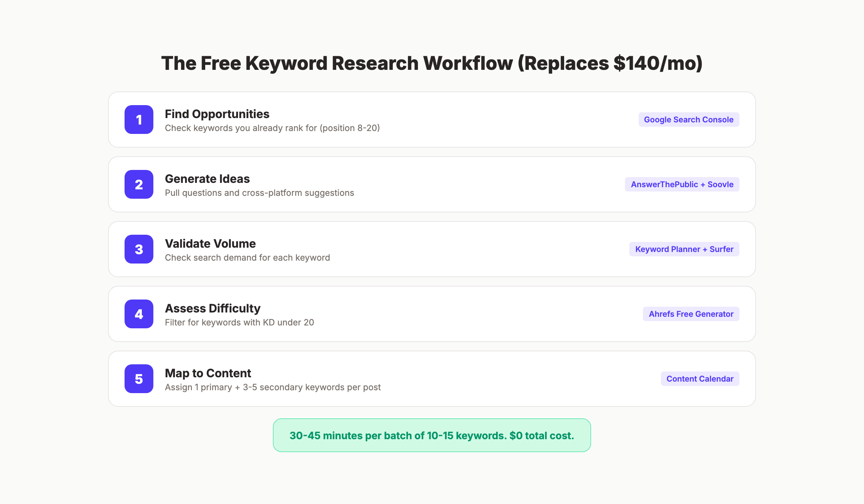864x504 pixels.
Task: Open the Google Search Console link
Action: tap(688, 119)
